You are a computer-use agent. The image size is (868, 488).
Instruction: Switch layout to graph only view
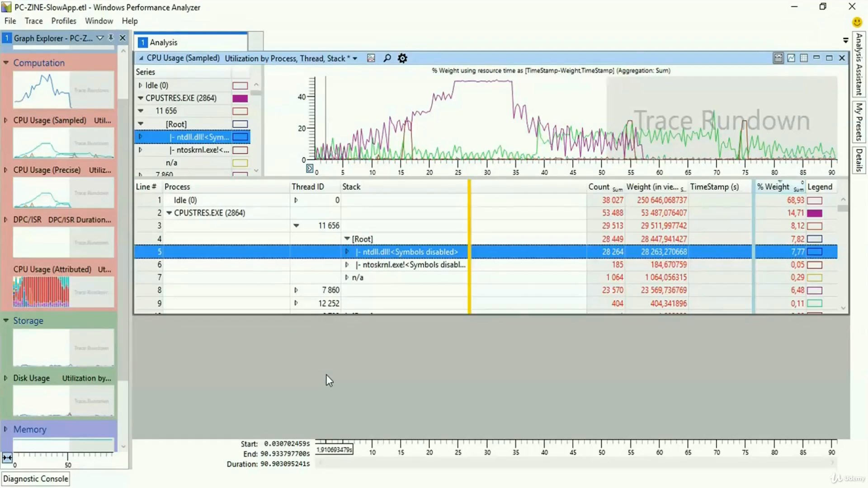click(791, 58)
